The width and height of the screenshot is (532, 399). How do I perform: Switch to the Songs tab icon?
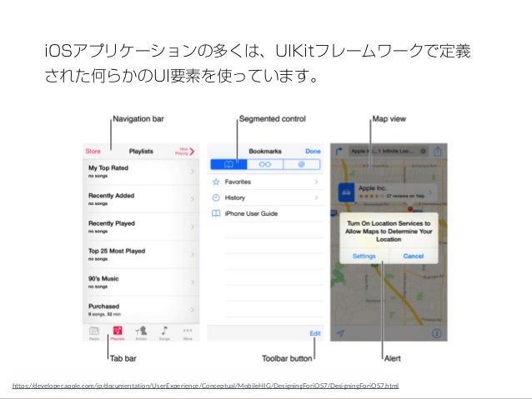click(x=164, y=332)
